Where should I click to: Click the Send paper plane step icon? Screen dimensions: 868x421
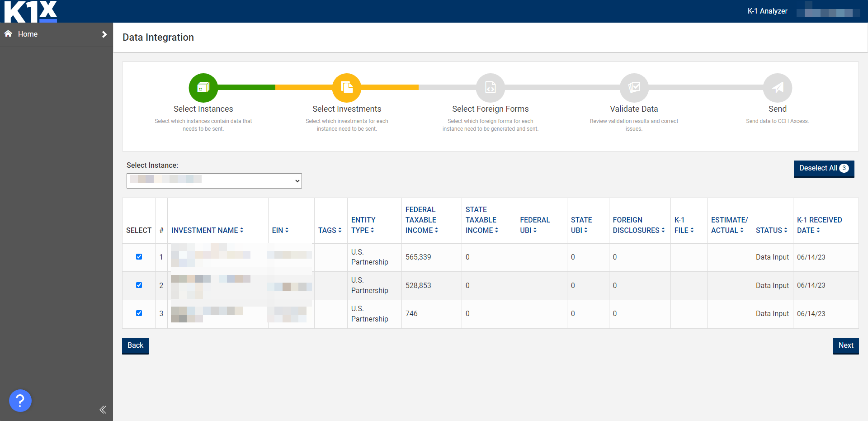777,88
